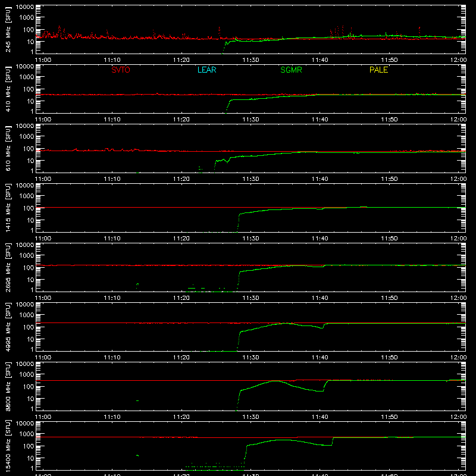This screenshot has width=476, height=476.
Task: Select the '245 MHz [SFU]' axis label
Action: coord(8,29)
